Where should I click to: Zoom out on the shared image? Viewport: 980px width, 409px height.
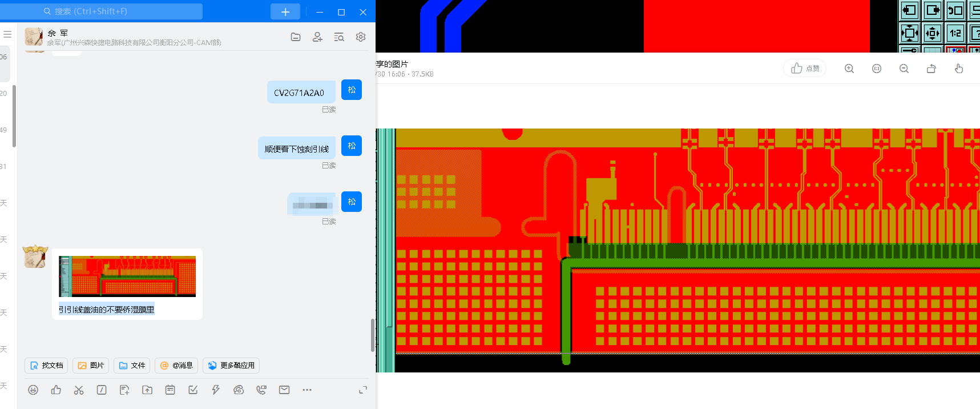coord(904,69)
